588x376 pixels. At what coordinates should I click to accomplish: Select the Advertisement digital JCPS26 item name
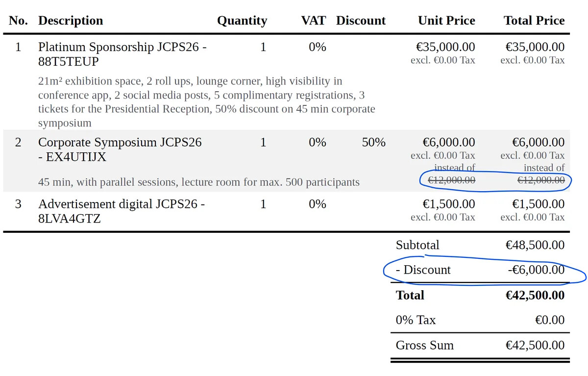[x=121, y=211]
